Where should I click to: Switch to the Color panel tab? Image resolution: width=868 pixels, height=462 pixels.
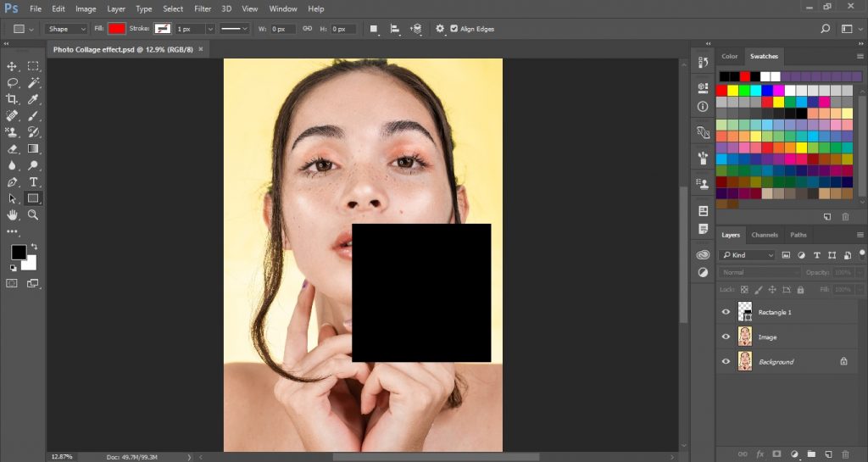(730, 57)
